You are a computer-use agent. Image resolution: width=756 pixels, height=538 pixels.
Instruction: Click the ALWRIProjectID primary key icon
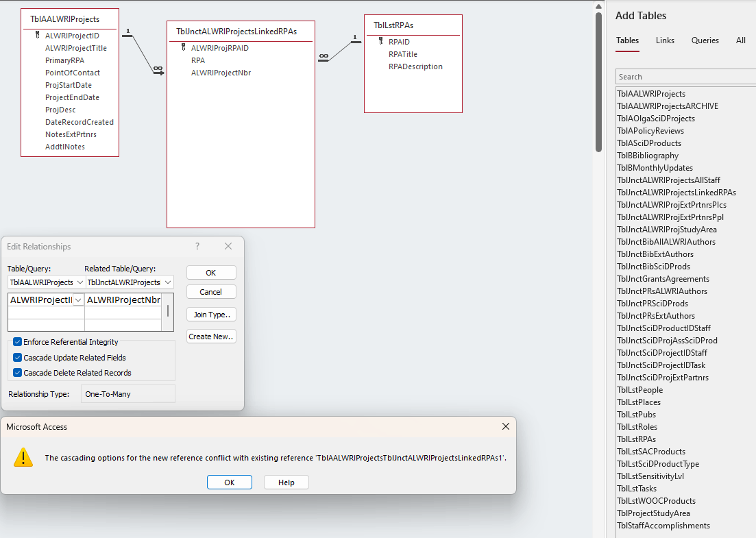pos(38,35)
